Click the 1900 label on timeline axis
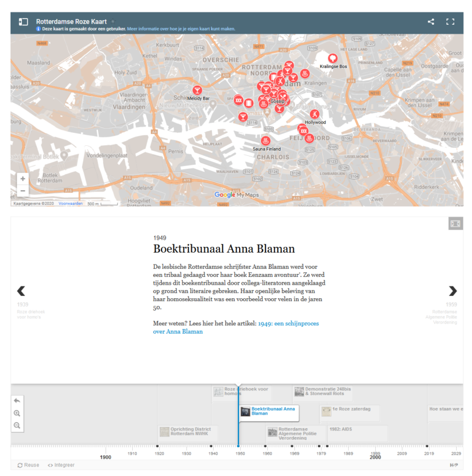472x476 pixels. coord(106,457)
